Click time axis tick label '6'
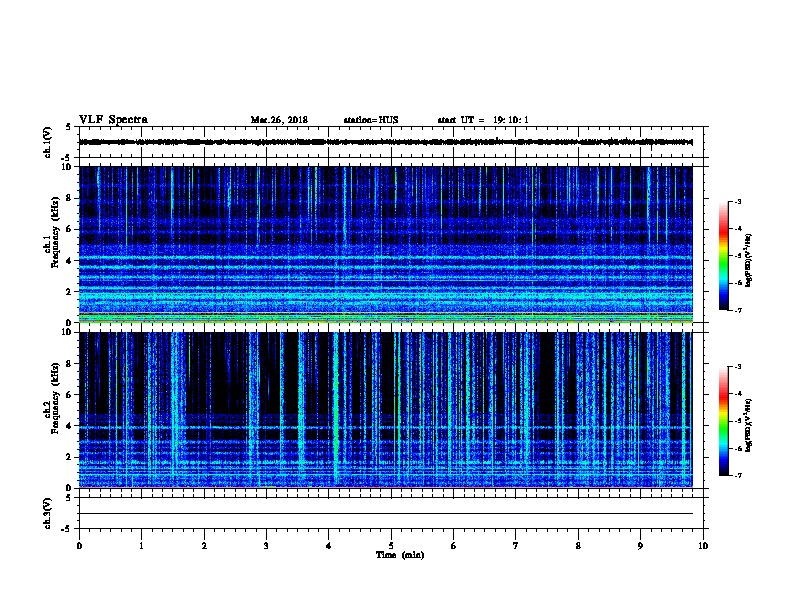The width and height of the screenshot is (792, 612). [453, 546]
